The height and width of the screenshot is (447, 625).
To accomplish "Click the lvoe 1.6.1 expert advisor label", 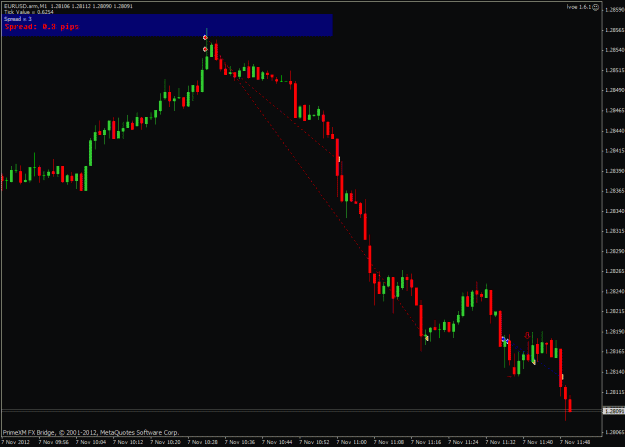I will tap(579, 7).
